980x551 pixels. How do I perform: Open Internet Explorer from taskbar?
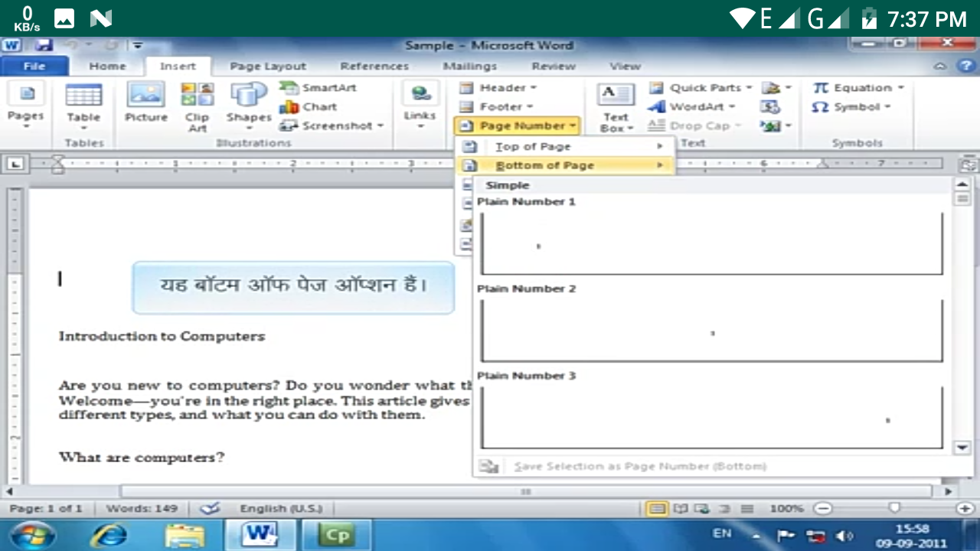coord(108,535)
